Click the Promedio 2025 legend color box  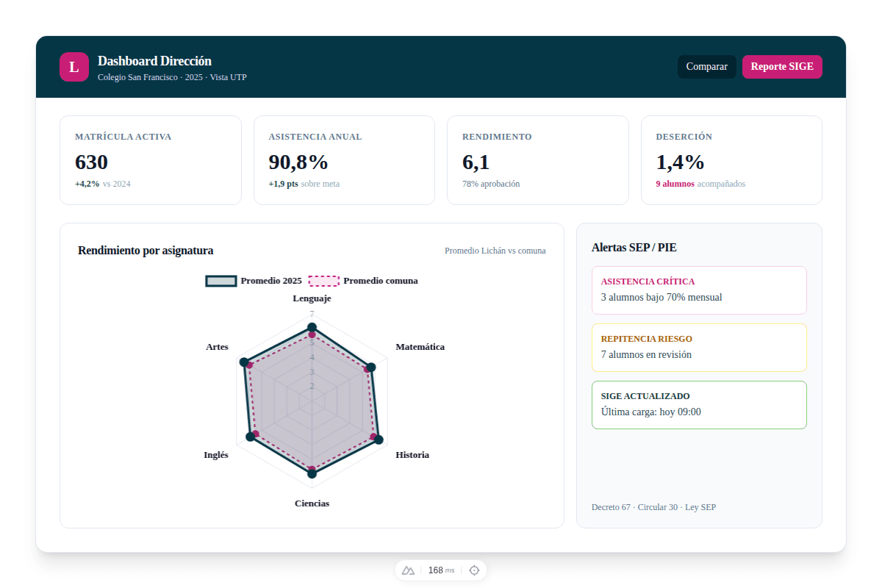[221, 281]
